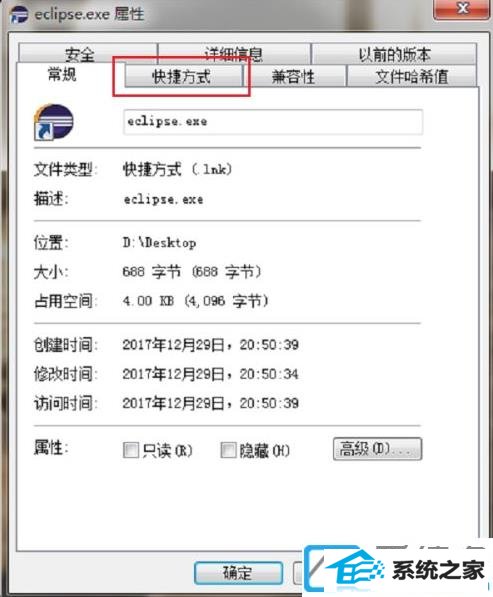Open the 文件哈希值 tab
Screen dimensions: 493x597
(412, 77)
